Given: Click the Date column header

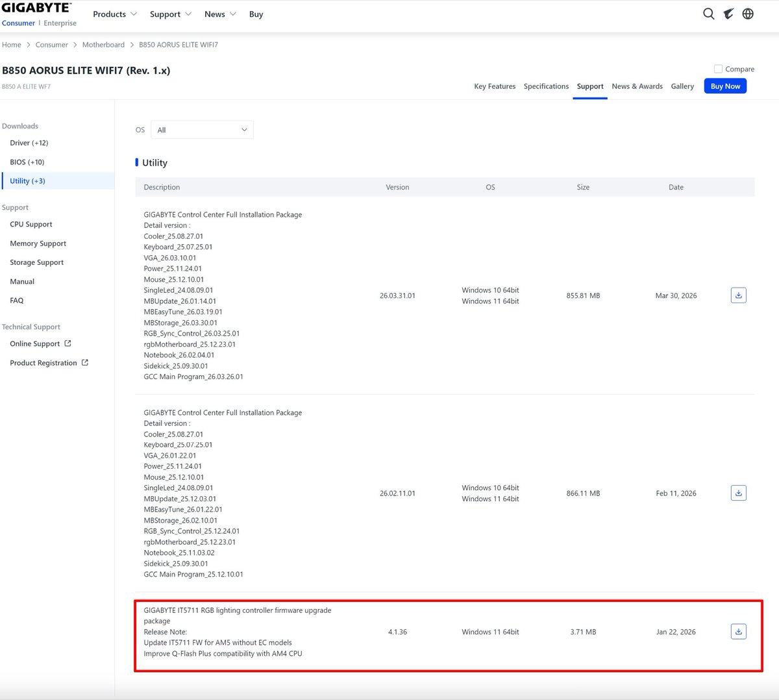Looking at the screenshot, I should click(676, 187).
